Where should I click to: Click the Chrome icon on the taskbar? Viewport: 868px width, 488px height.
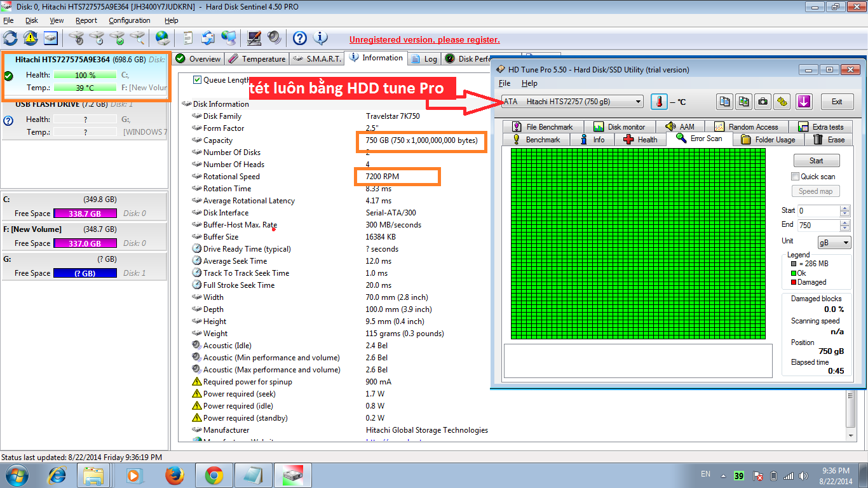tap(214, 475)
